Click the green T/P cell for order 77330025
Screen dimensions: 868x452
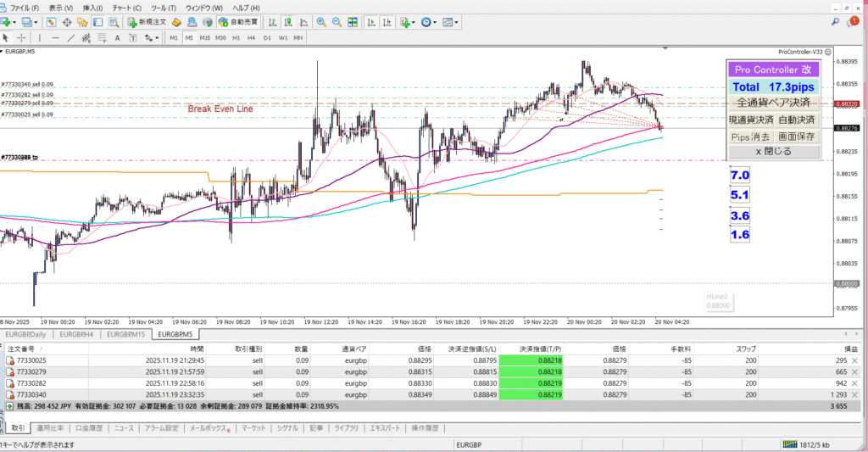point(531,360)
